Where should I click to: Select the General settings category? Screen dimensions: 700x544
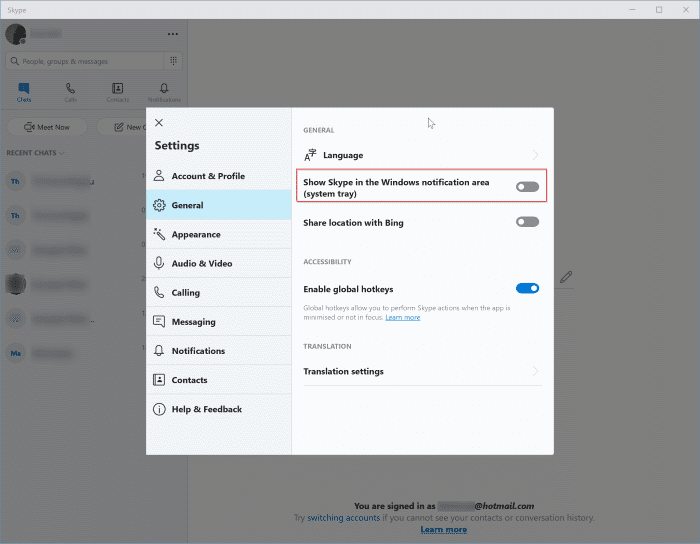click(219, 205)
